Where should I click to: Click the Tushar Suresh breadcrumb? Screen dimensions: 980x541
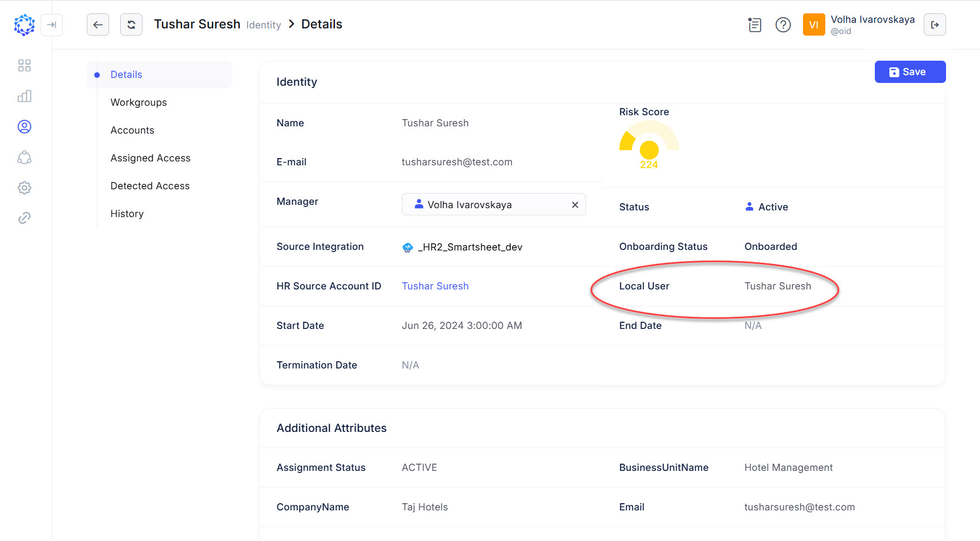coord(197,24)
